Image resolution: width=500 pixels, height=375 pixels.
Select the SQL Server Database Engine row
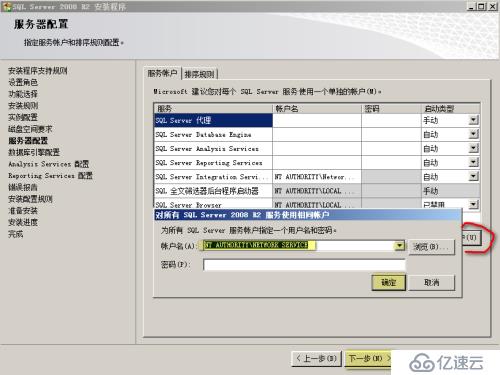click(213, 134)
